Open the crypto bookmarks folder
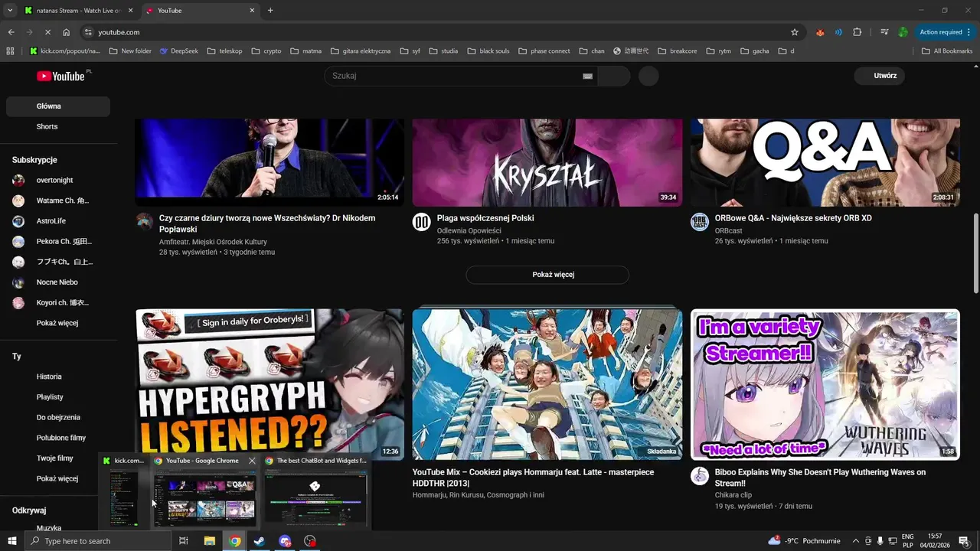This screenshot has height=551, width=980. click(266, 51)
